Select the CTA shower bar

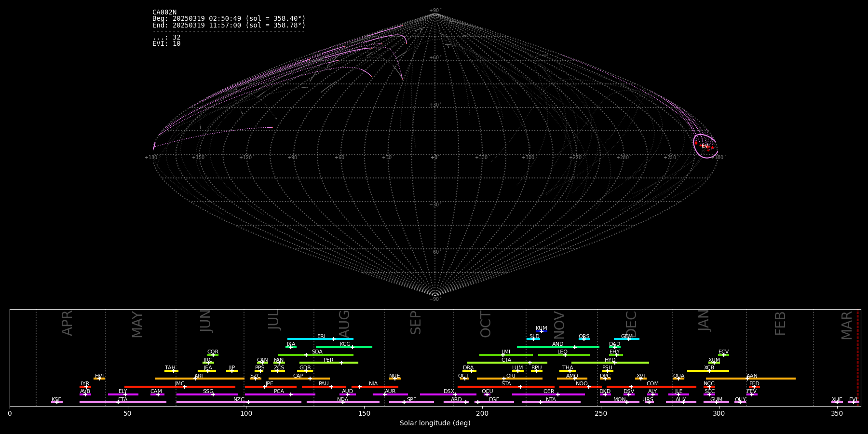coord(507,363)
